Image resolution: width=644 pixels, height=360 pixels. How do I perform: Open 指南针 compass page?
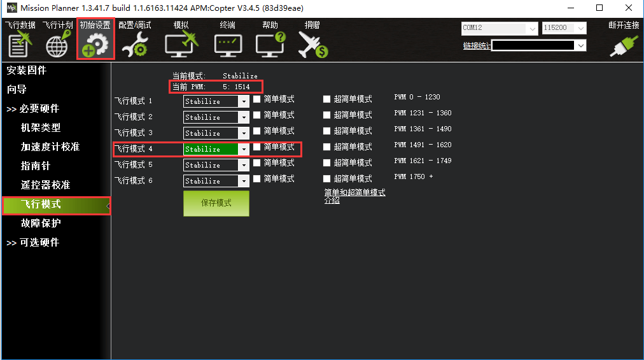(36, 166)
